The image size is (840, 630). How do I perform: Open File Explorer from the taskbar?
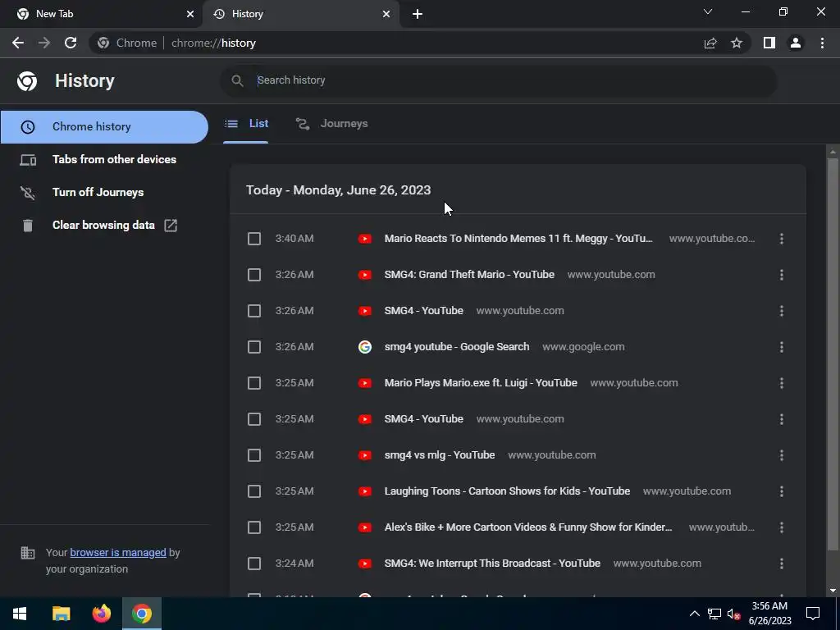[61, 614]
